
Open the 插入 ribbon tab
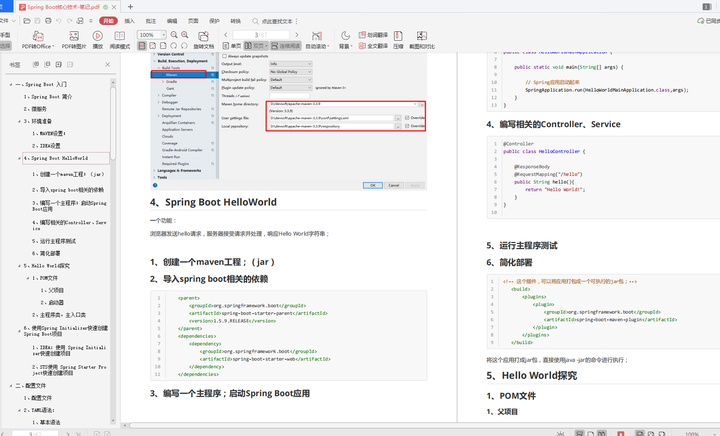(129, 21)
